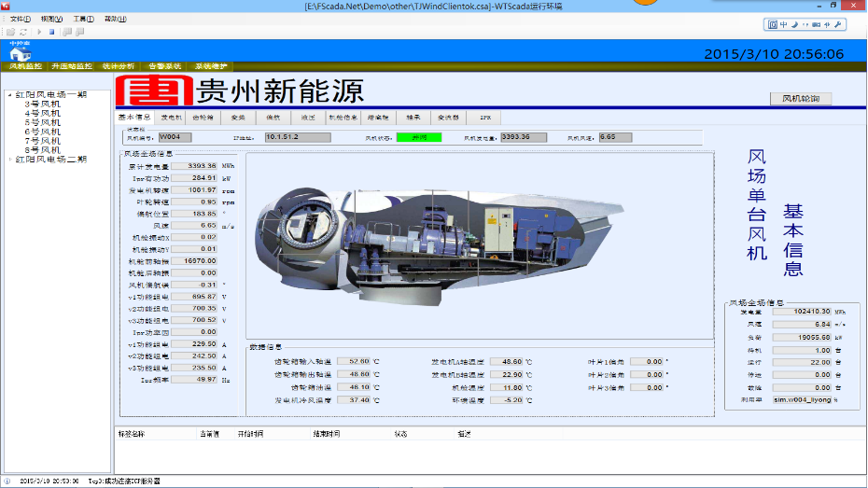Screen dimensions: 868x488
Task: Click the IME toolbar first boxed icon
Action: pos(773,24)
